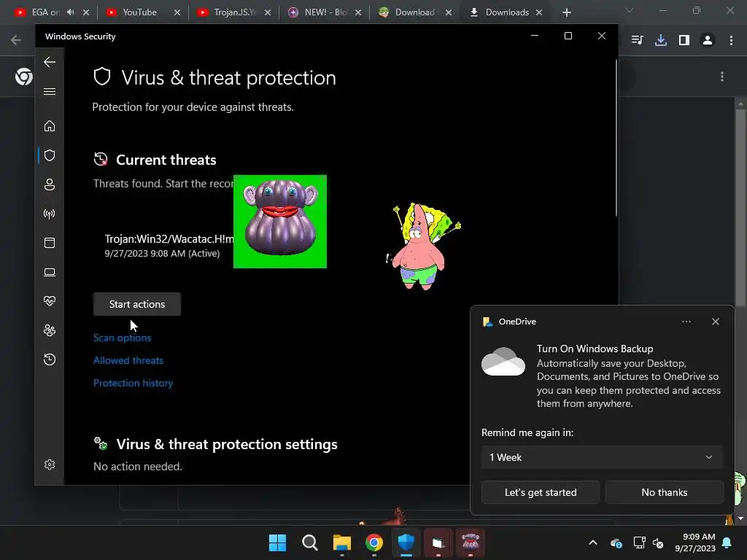Select the Trojan:Win32/Wacatac threat entry

click(x=169, y=246)
